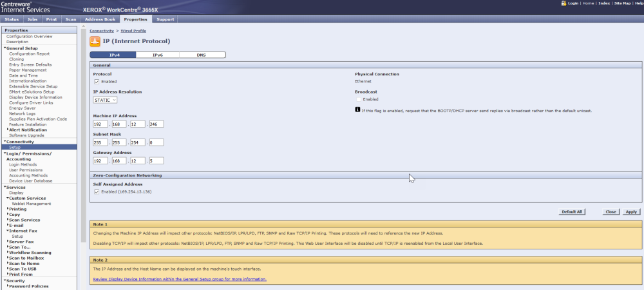Open the Index header link
This screenshot has height=290, width=644.
604,3
